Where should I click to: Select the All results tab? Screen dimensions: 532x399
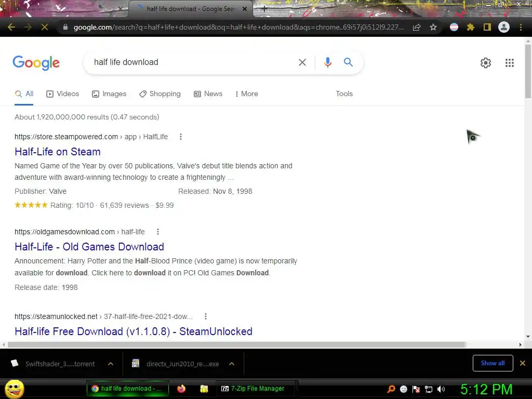(x=24, y=94)
